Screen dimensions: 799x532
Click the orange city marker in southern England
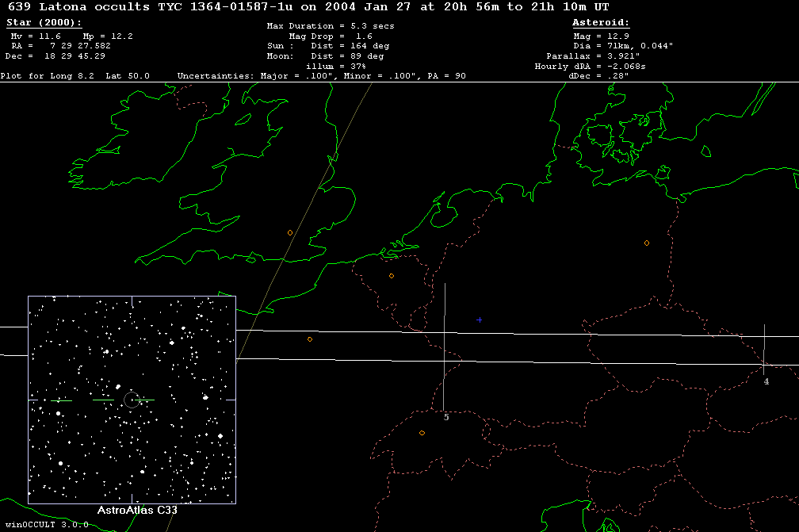[290, 232]
